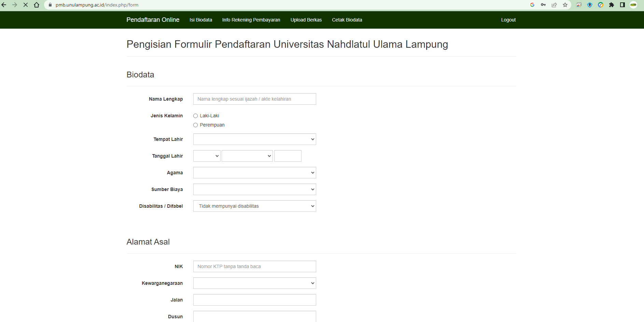Image resolution: width=644 pixels, height=322 pixels.
Task: Open the Tempat Lahir dropdown
Action: pyautogui.click(x=254, y=139)
